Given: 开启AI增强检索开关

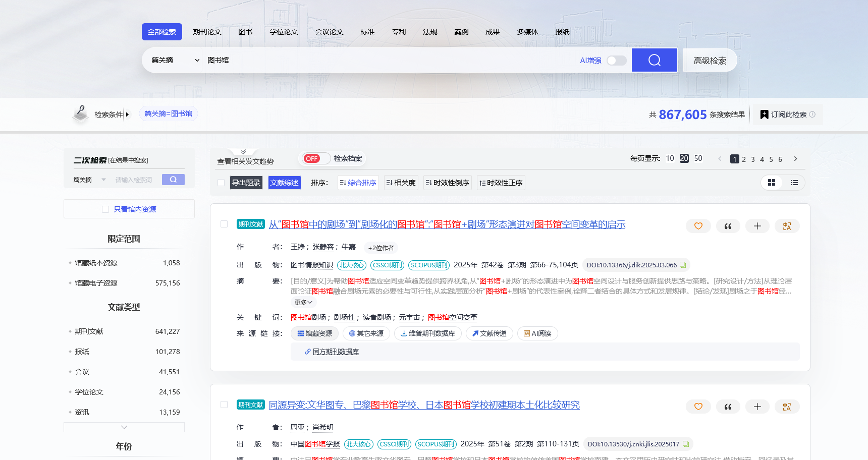Looking at the screenshot, I should pos(616,60).
